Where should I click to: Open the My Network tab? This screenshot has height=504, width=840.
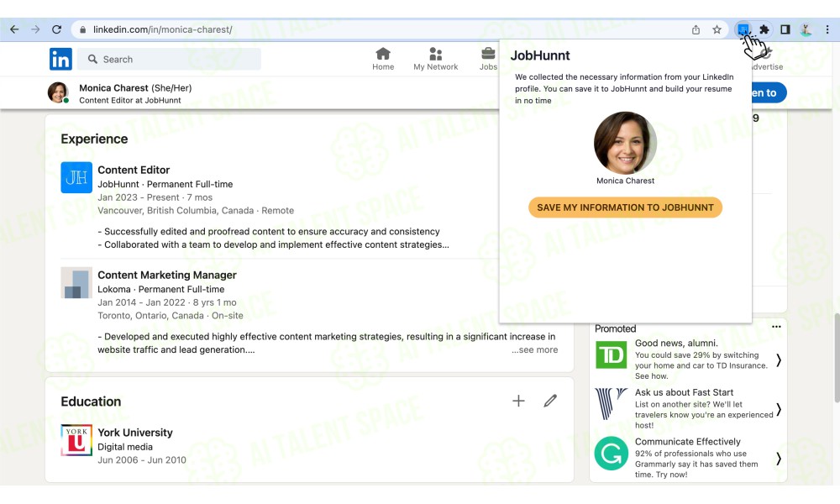pos(435,59)
